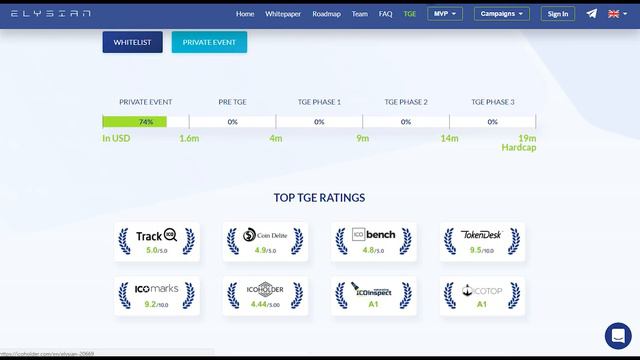Open the Whitepaper menu item
Image resolution: width=640 pixels, height=360 pixels.
283,14
